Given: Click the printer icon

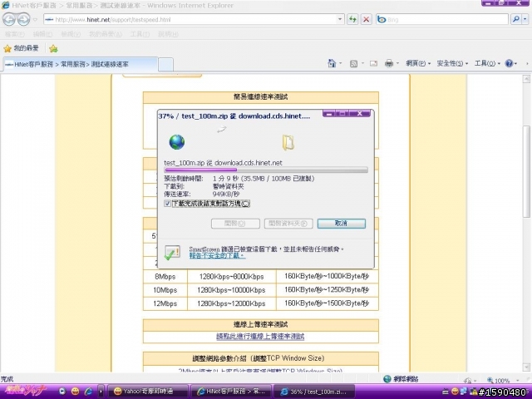Looking at the screenshot, I should tap(389, 63).
